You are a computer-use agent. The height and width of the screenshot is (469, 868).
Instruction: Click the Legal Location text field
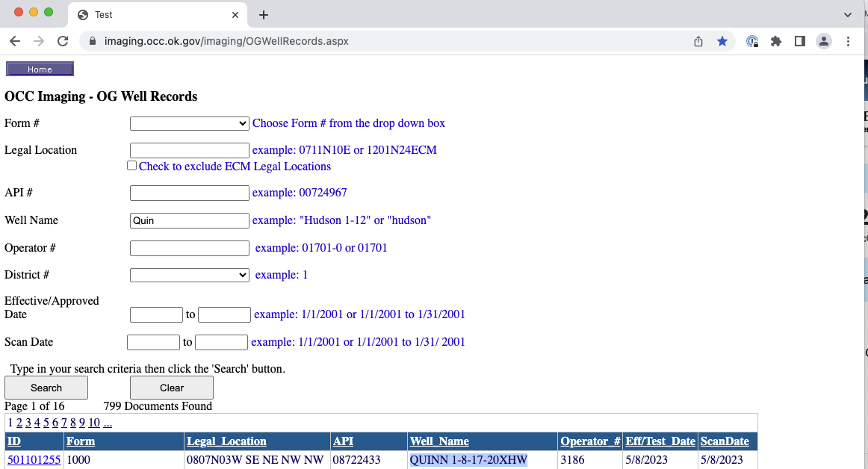coord(189,150)
